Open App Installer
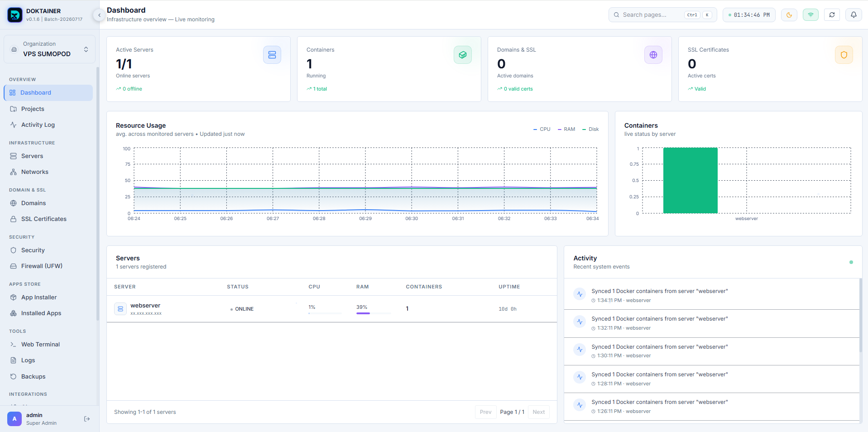The height and width of the screenshot is (432, 868). click(x=48, y=297)
